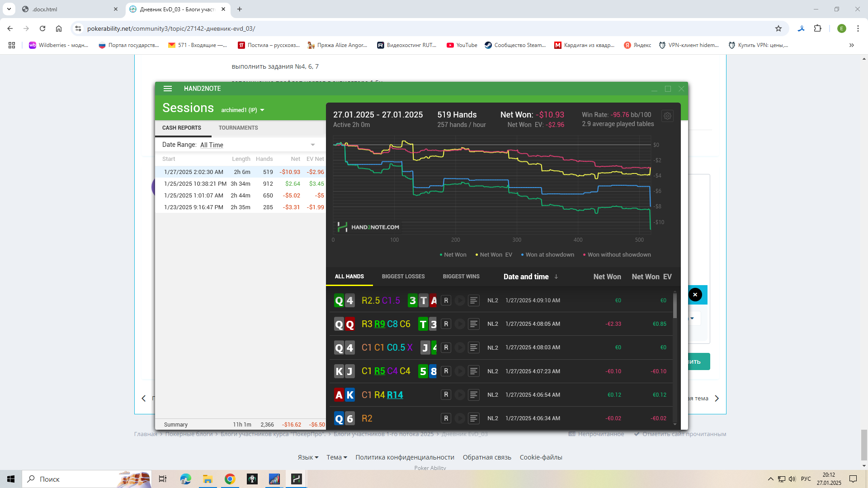Toggle Won at showdown series in legend
The height and width of the screenshot is (488, 868).
(547, 255)
